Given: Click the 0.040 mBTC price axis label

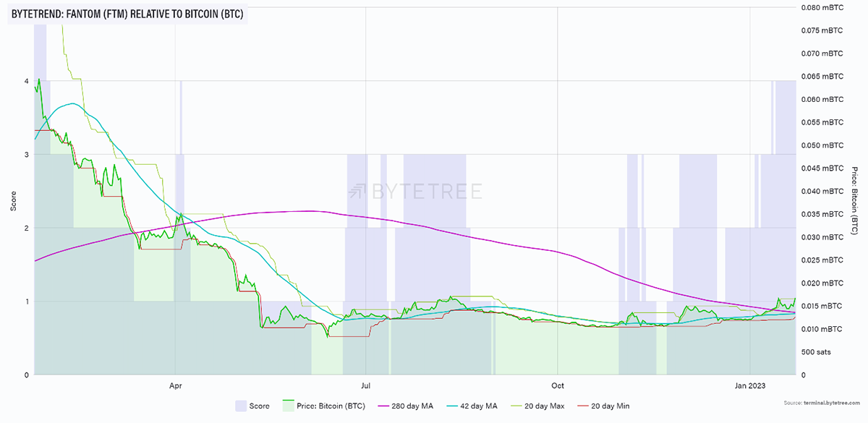Looking at the screenshot, I should click(822, 191).
